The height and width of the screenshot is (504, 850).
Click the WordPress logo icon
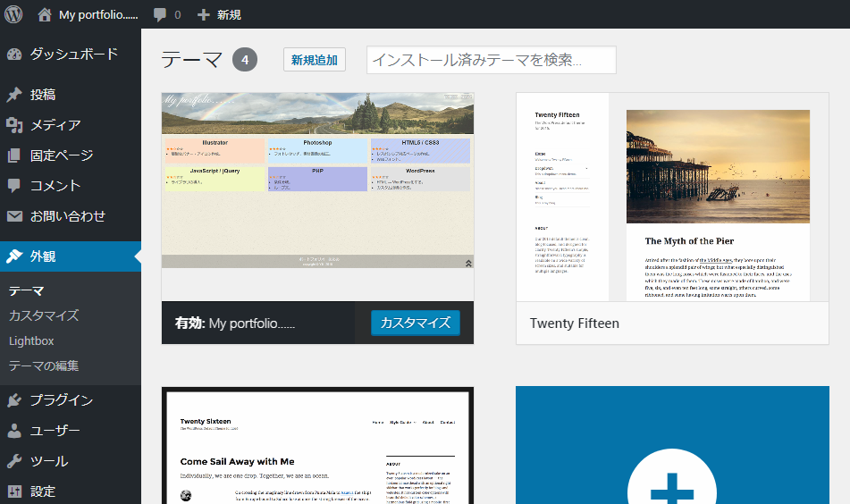point(13,14)
